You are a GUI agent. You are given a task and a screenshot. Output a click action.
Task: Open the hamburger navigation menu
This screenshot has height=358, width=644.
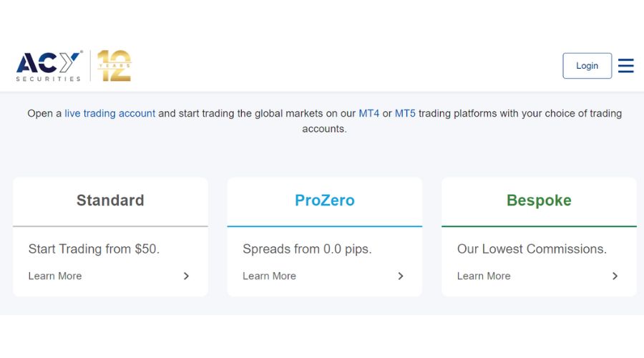point(625,66)
